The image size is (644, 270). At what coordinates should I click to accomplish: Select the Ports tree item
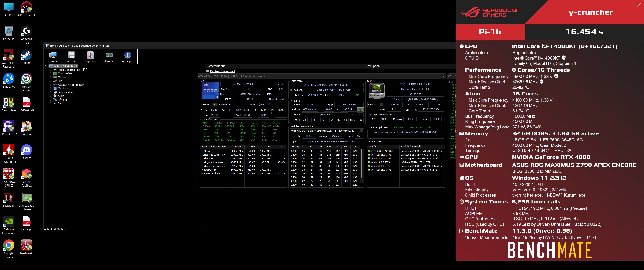[x=61, y=103]
